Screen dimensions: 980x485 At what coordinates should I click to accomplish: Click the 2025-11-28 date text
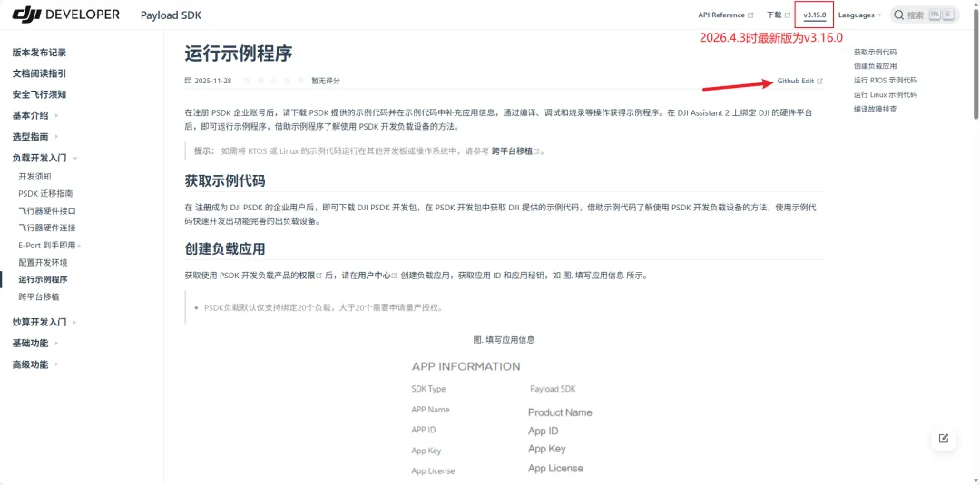pyautogui.click(x=213, y=81)
